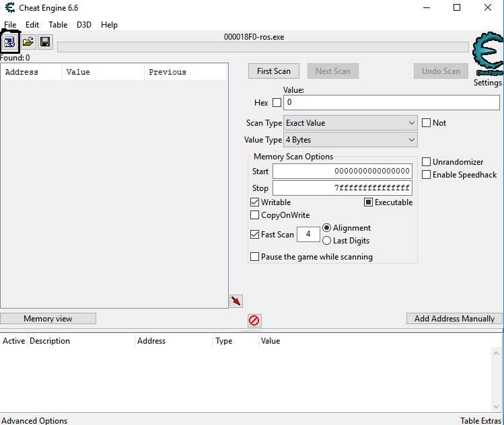Click the address list Address column header
The image size is (504, 425).
[174, 341]
